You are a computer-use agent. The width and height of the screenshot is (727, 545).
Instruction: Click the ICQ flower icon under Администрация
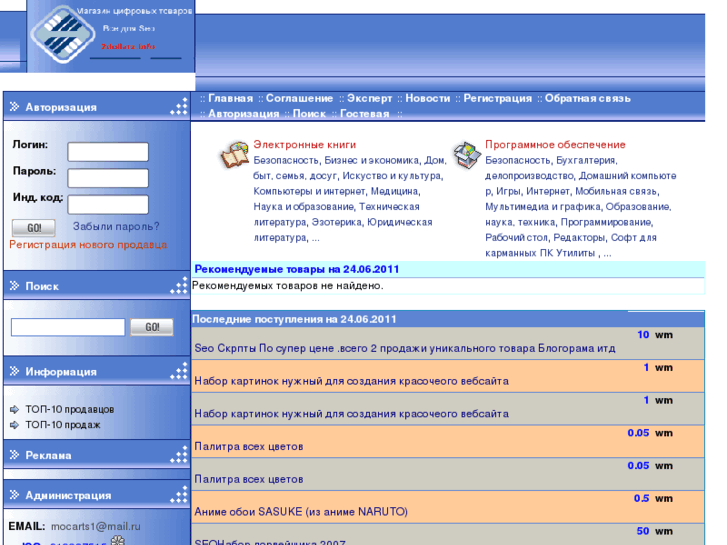[117, 541]
